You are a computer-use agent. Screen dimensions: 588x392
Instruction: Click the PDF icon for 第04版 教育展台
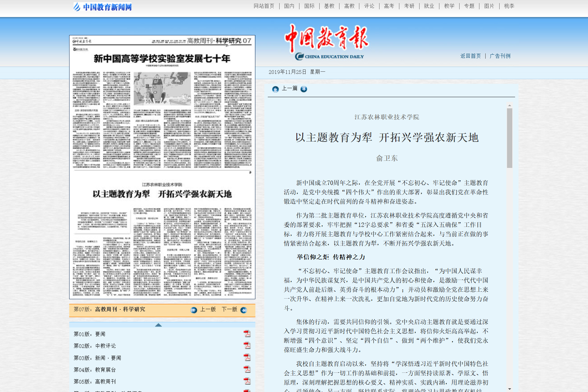coord(247,369)
